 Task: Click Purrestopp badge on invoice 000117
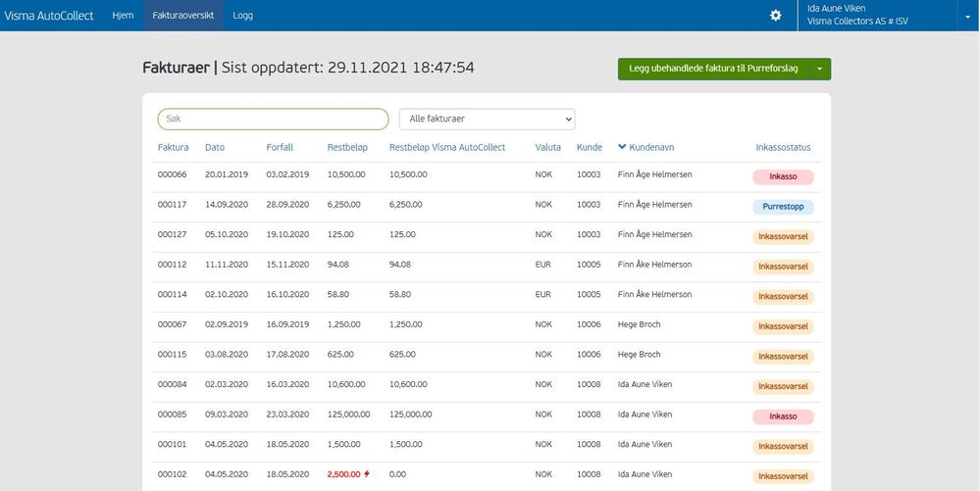pos(783,207)
